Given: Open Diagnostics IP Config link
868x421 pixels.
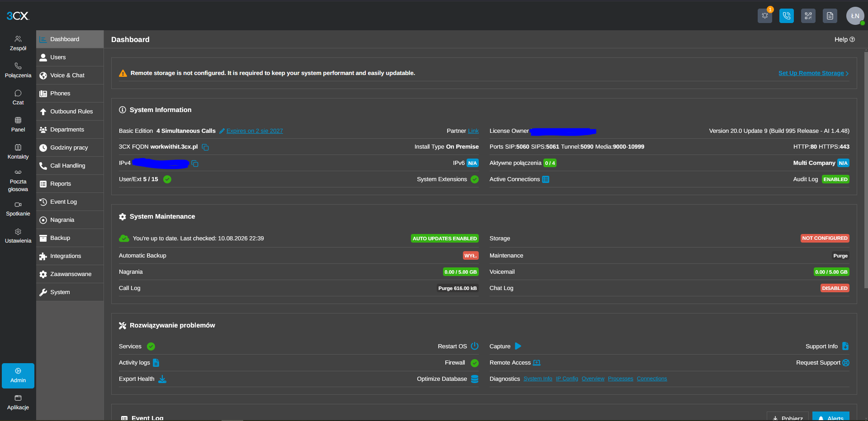Looking at the screenshot, I should tap(567, 379).
